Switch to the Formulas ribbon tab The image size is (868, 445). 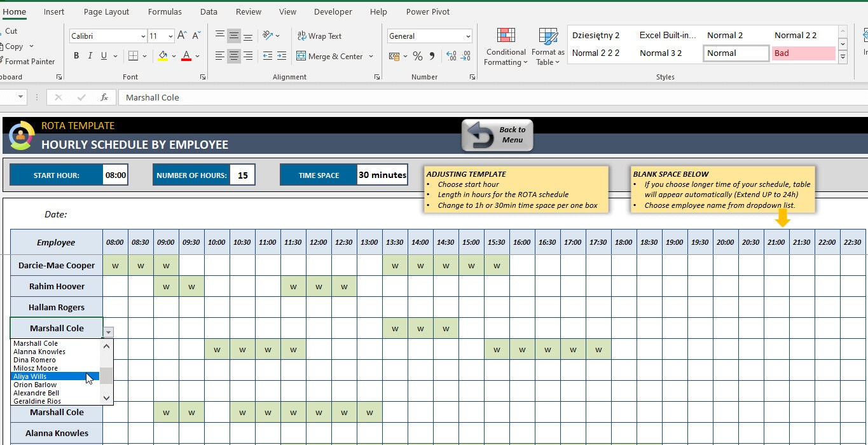pyautogui.click(x=165, y=11)
